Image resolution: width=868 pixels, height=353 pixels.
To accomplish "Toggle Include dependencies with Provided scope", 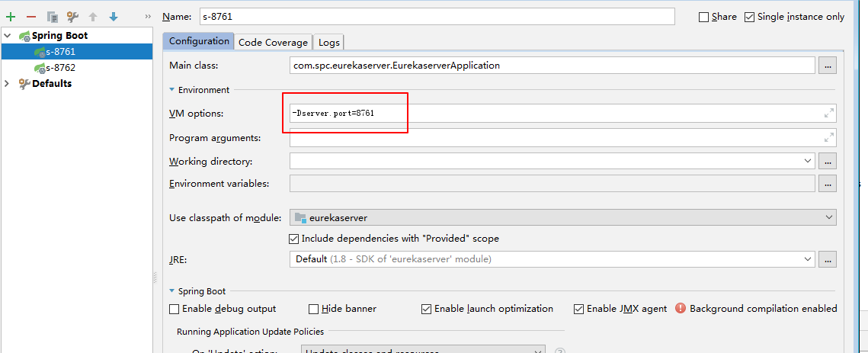I will [x=294, y=239].
